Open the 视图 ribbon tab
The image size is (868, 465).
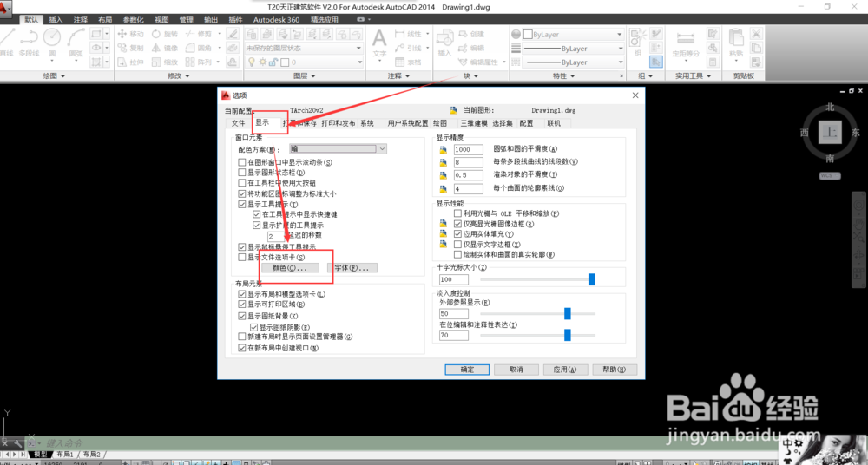click(161, 19)
